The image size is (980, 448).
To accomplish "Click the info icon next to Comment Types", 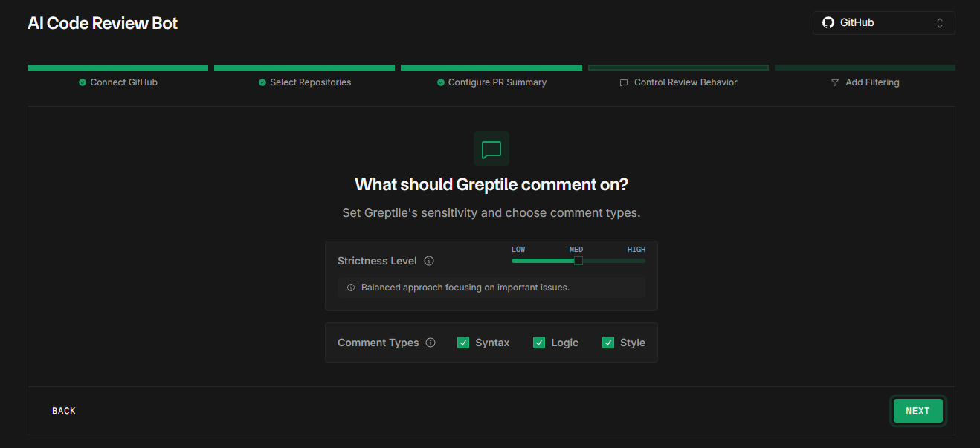I will [x=431, y=343].
